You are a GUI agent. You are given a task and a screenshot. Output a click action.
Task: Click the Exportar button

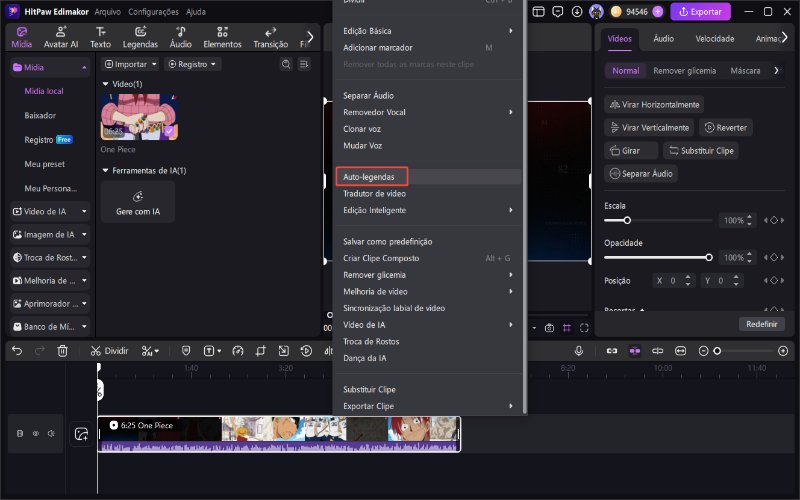pos(700,12)
